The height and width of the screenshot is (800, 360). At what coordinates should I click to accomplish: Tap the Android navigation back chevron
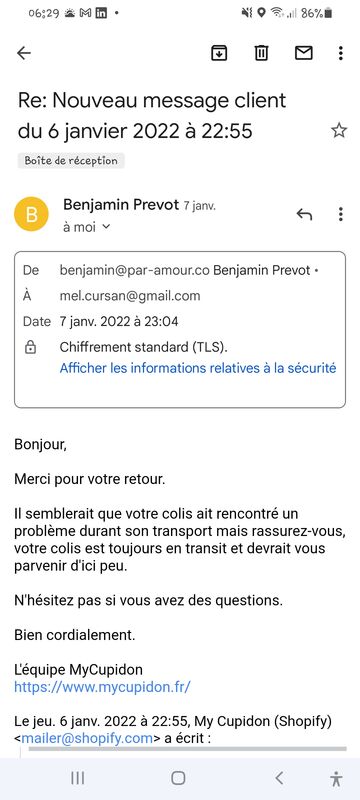tap(279, 778)
